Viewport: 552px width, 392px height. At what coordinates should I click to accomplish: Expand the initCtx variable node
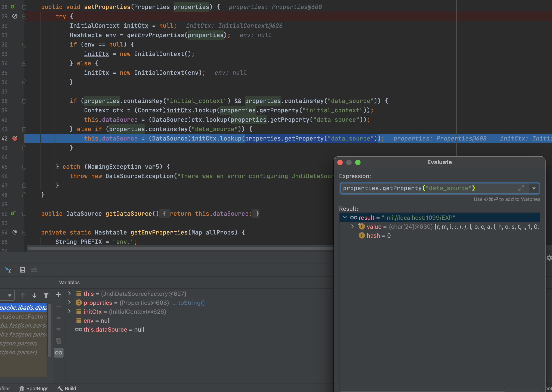(70, 311)
